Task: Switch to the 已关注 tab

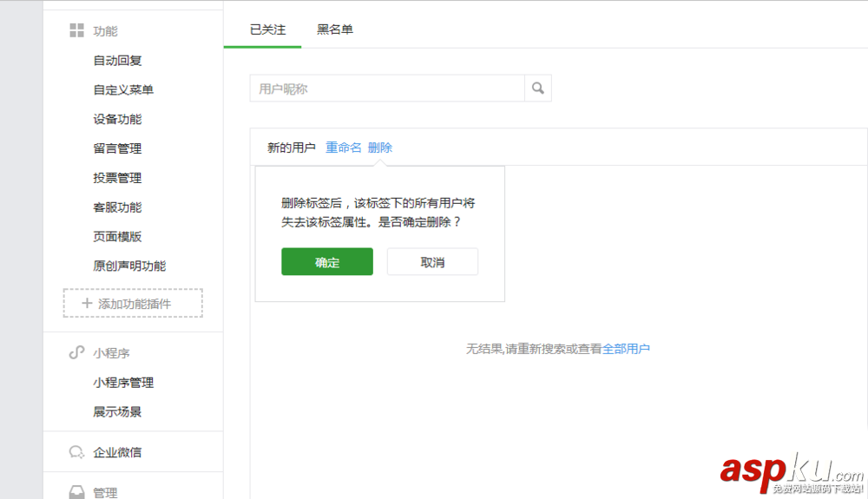Action: (x=268, y=30)
